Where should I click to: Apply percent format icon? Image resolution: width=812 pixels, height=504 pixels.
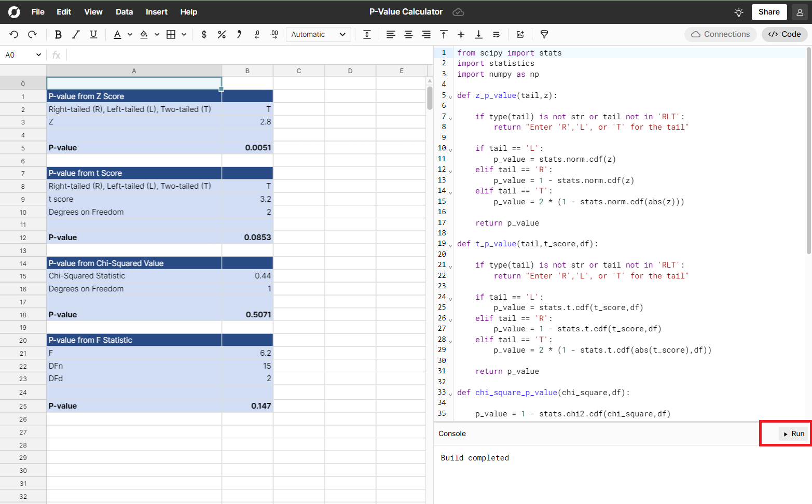pyautogui.click(x=222, y=34)
